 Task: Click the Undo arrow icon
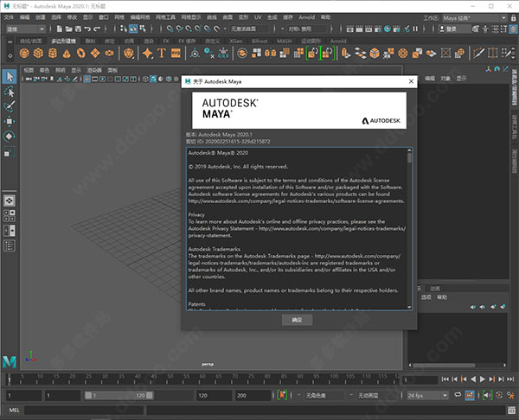pyautogui.click(x=87, y=29)
